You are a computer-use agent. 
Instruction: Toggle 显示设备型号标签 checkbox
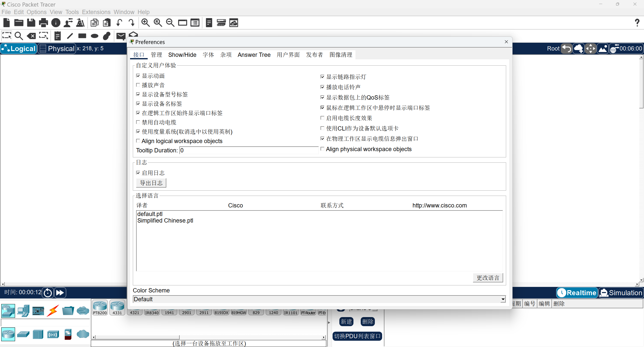[138, 94]
